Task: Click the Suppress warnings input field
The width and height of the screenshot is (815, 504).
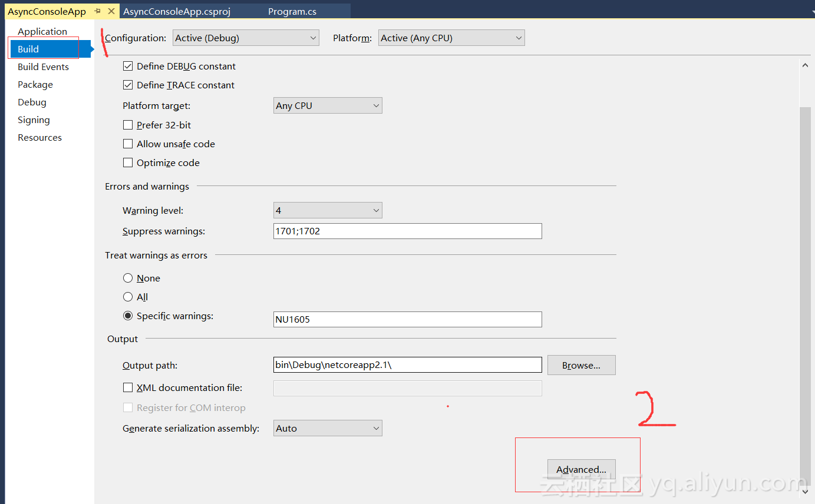Action: click(x=407, y=231)
